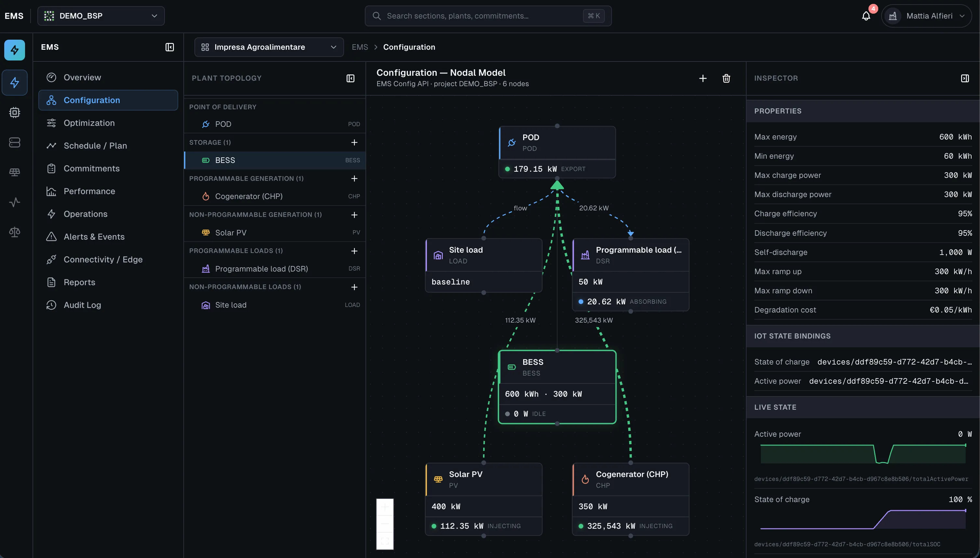This screenshot has height=558, width=980.
Task: Click EMS breadcrumb link
Action: (360, 47)
